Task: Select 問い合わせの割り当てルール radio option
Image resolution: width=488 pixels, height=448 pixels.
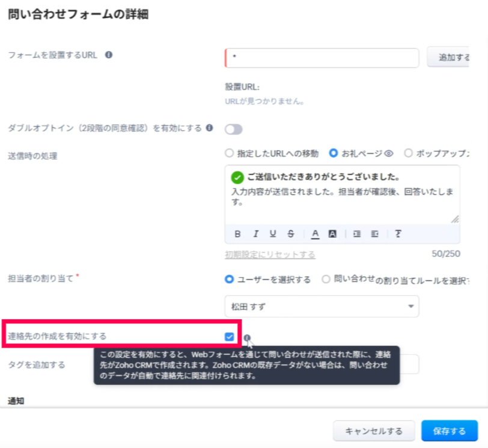Action: [x=326, y=279]
